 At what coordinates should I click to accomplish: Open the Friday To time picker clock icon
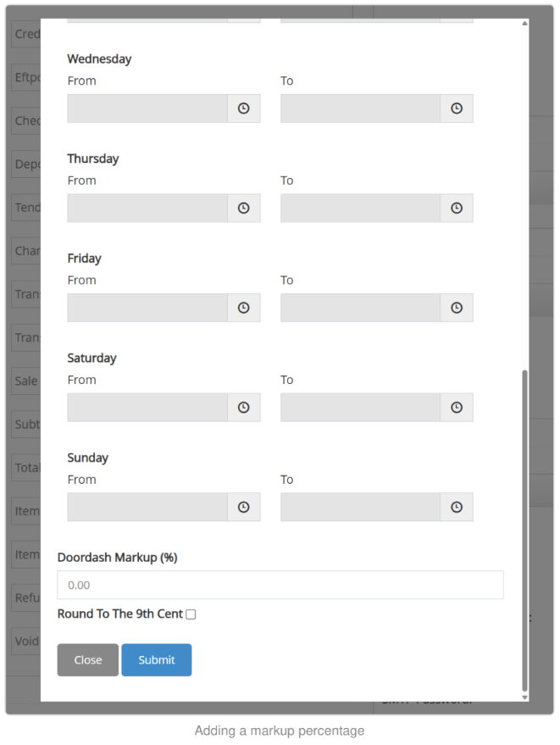click(x=457, y=308)
